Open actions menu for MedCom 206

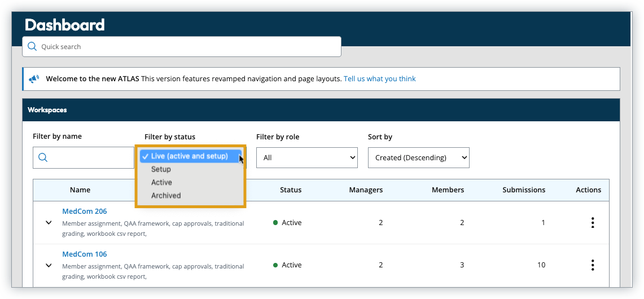pos(592,223)
